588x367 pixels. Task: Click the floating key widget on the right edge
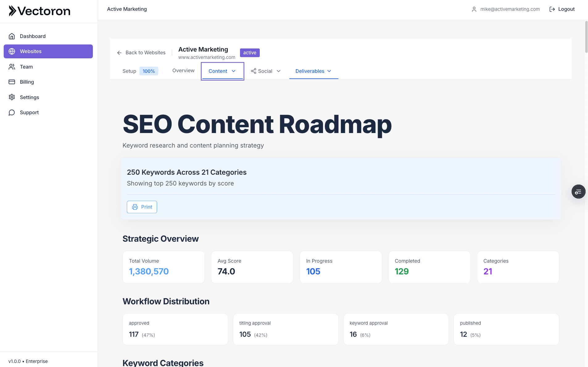pos(578,191)
